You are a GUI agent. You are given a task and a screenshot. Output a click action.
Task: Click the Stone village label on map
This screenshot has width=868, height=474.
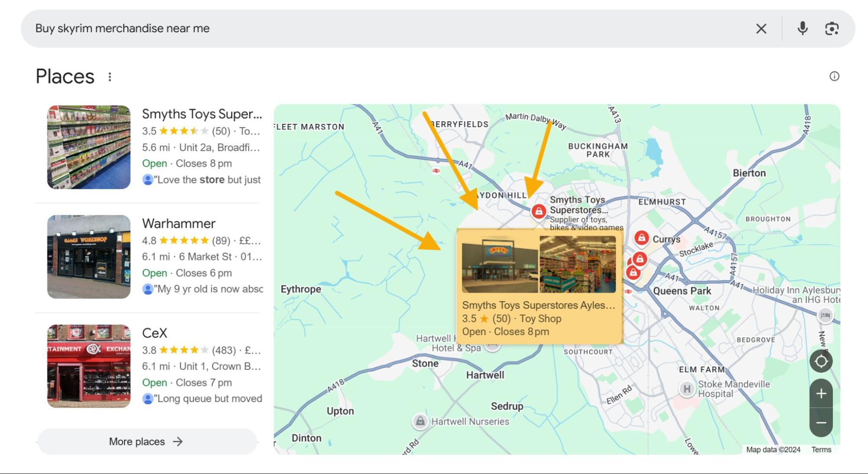pos(425,363)
